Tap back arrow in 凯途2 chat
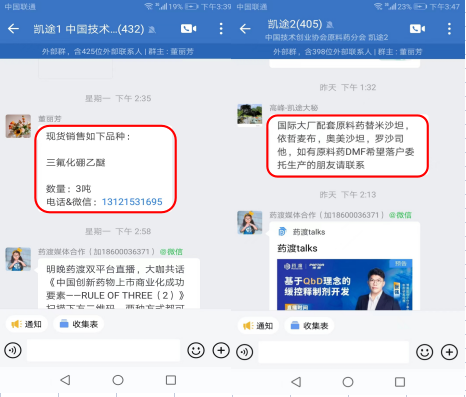This screenshot has height=397, width=466. (x=245, y=29)
